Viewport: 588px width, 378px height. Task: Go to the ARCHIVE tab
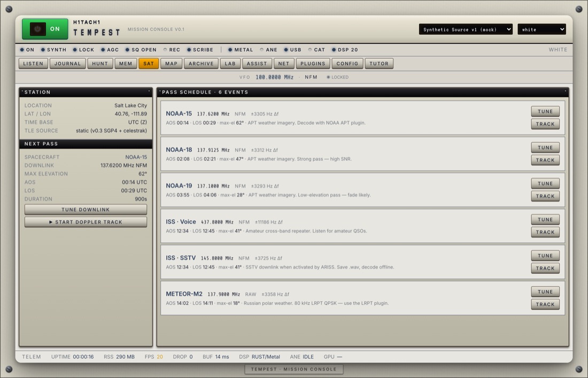[201, 64]
